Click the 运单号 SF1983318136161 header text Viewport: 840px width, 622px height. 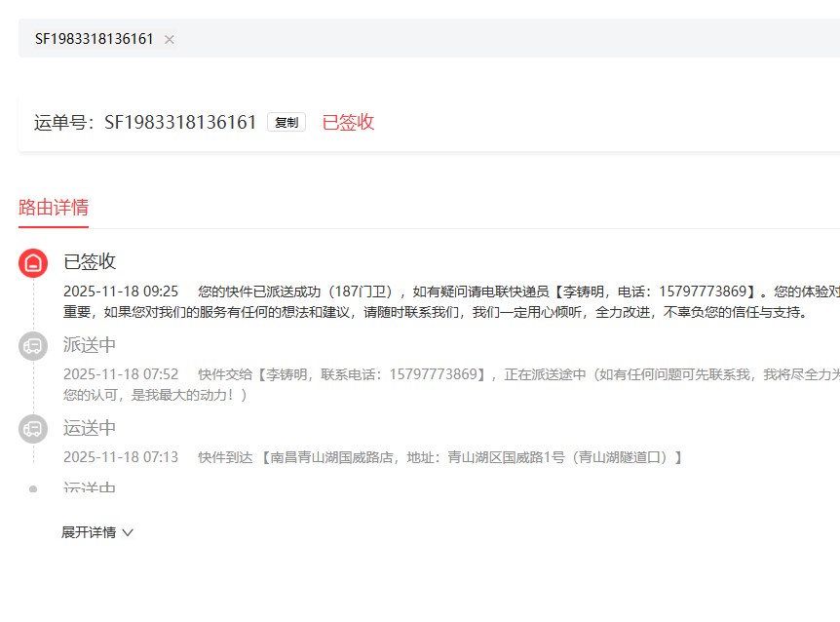pyautogui.click(x=145, y=122)
